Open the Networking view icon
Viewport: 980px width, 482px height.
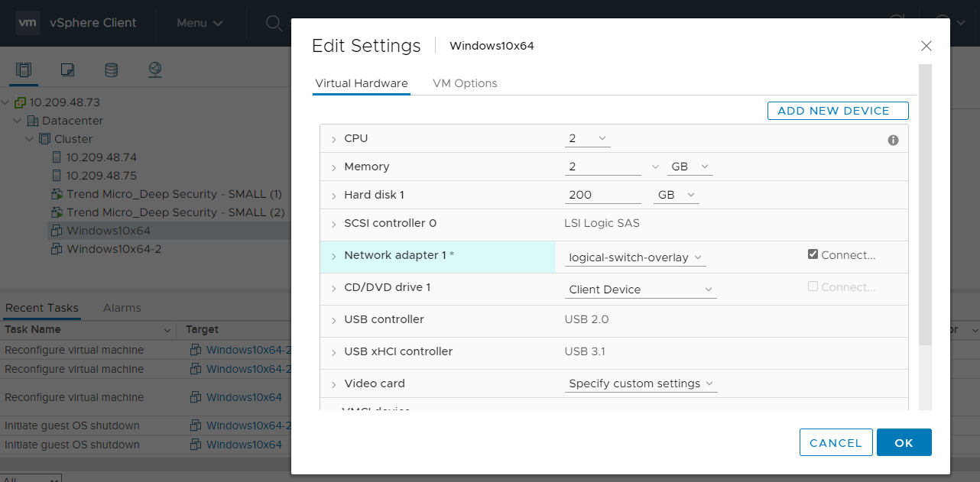155,70
